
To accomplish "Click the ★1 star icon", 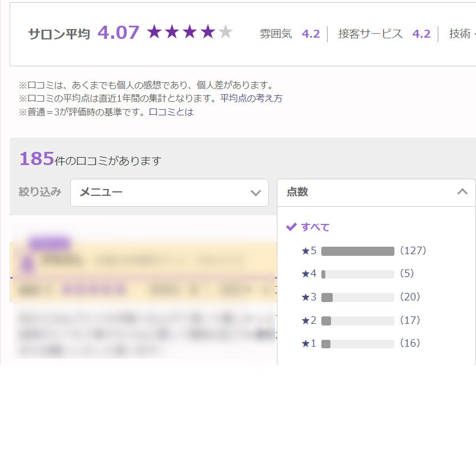I will click(305, 343).
